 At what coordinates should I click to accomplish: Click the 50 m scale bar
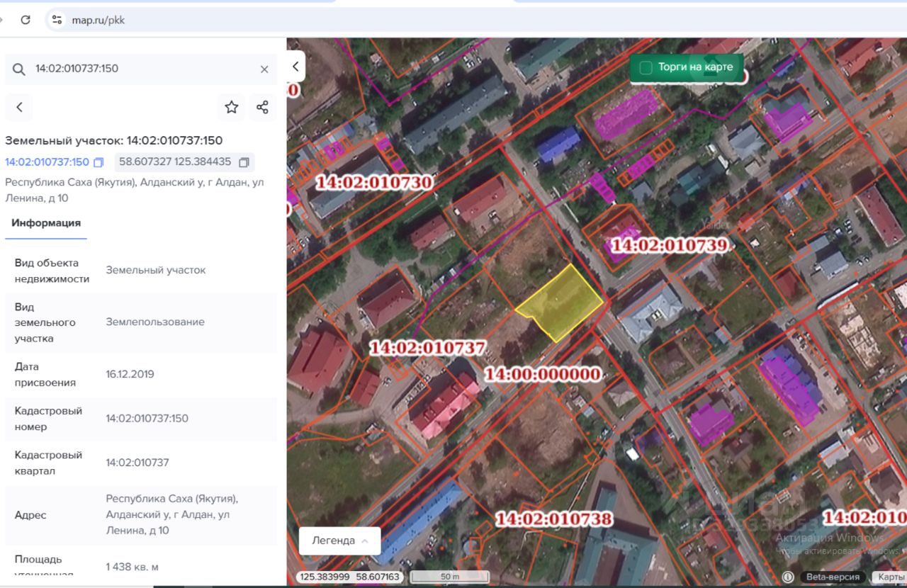tap(450, 577)
